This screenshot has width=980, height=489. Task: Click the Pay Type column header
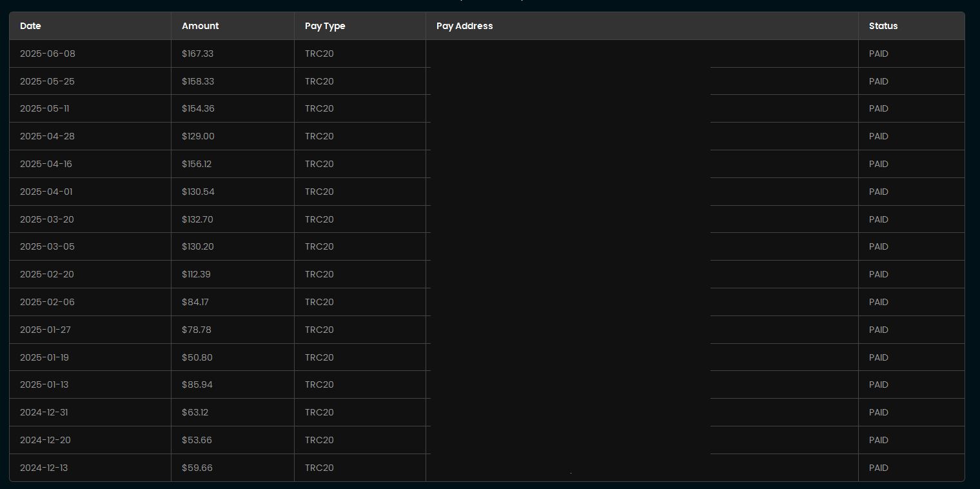click(325, 26)
